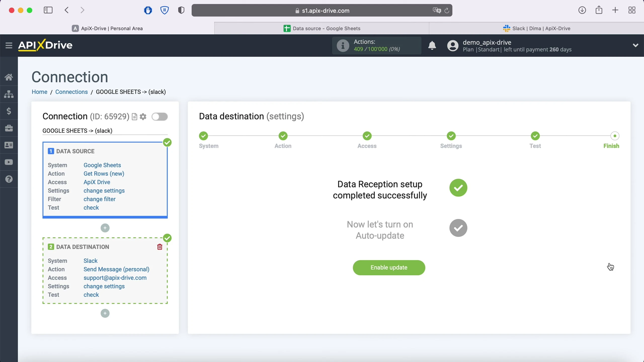
Task: Click the Actions info icon
Action: 343,46
